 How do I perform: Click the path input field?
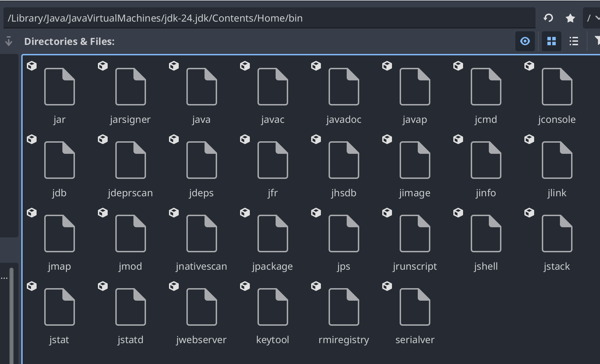269,18
